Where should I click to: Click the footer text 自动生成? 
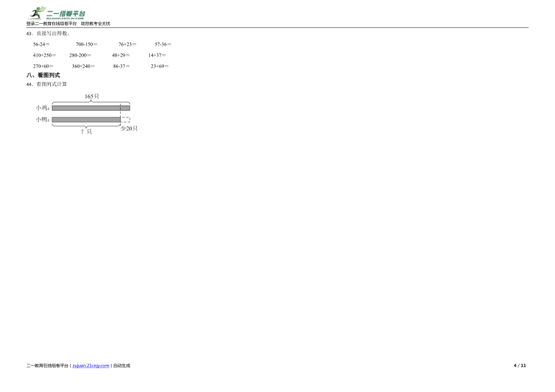[x=122, y=366]
